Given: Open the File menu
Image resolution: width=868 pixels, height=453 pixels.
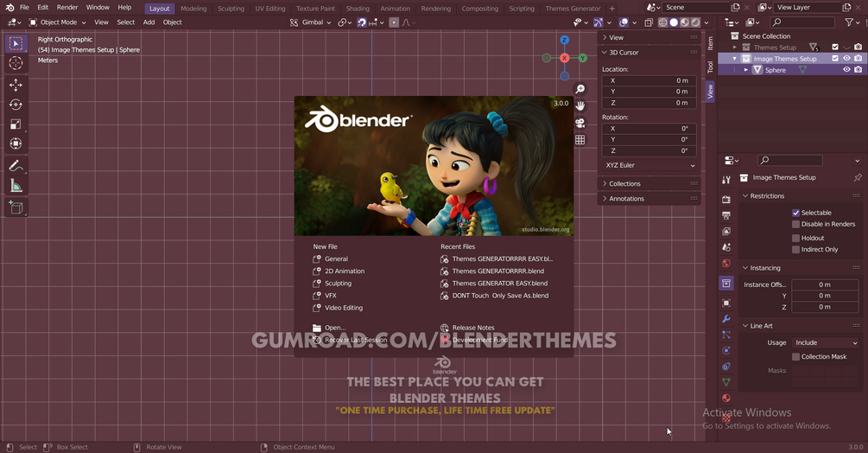Looking at the screenshot, I should point(24,7).
